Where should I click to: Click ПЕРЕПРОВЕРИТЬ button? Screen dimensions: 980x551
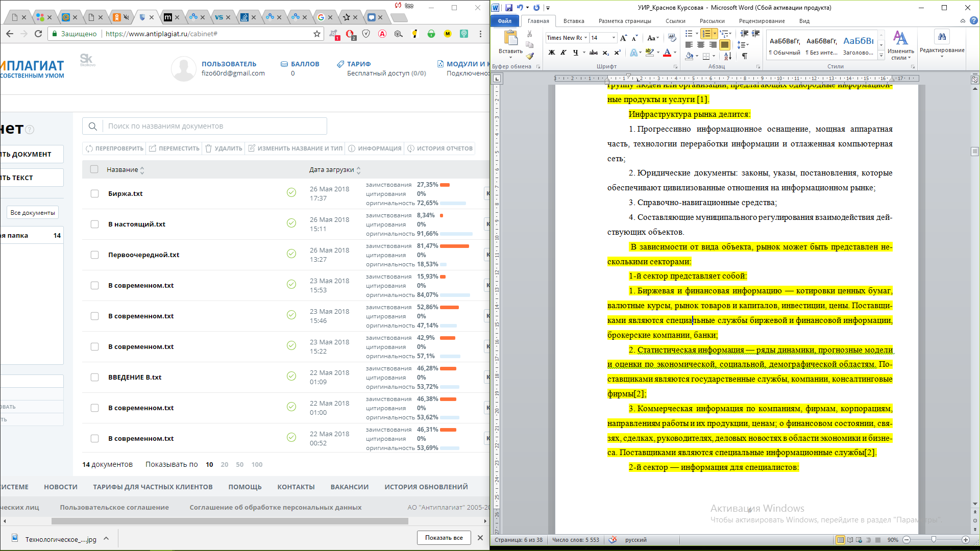(x=114, y=148)
